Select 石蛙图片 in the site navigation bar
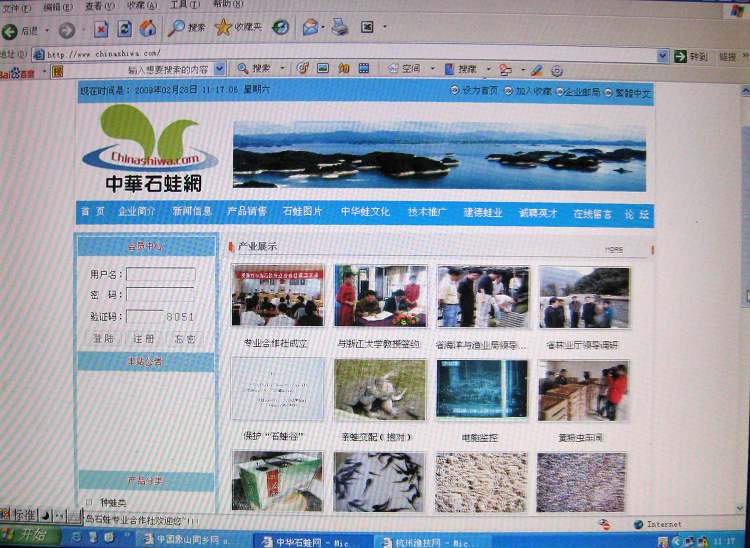Image resolution: width=750 pixels, height=548 pixels. coord(302,212)
